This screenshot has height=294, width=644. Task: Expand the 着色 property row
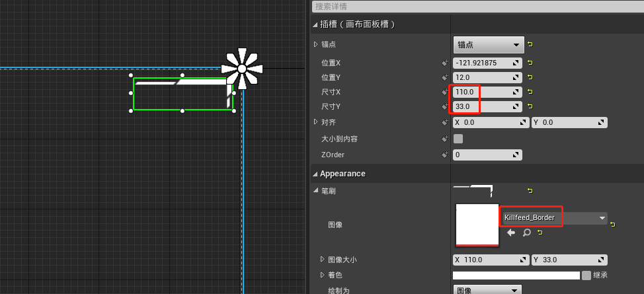click(322, 274)
